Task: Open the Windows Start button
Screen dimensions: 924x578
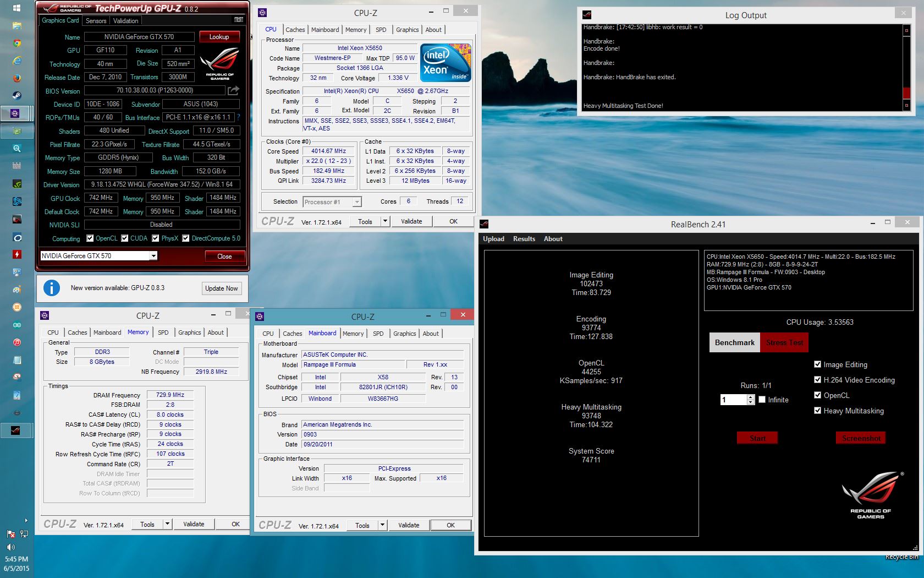Action: (x=16, y=8)
